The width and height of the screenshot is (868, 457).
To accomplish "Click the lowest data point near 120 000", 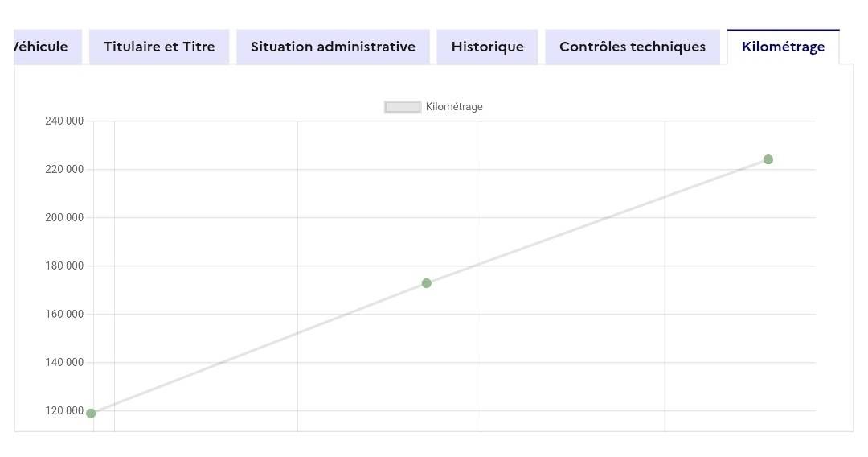I will tap(91, 414).
